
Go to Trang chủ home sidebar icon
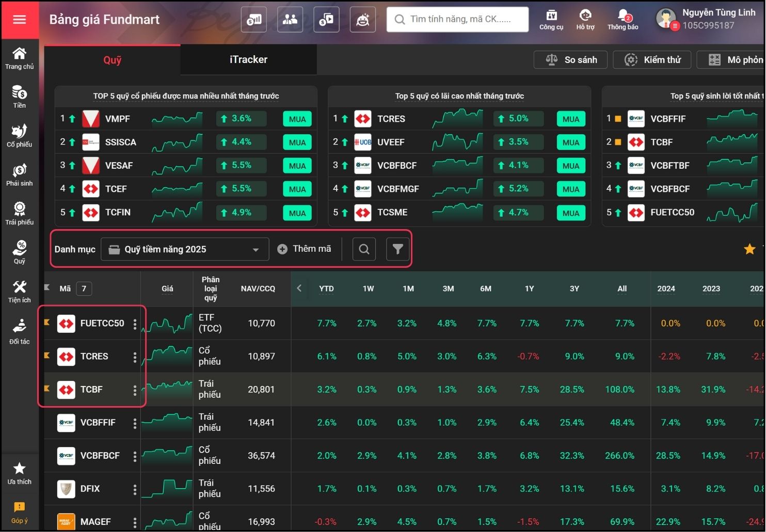tap(20, 58)
